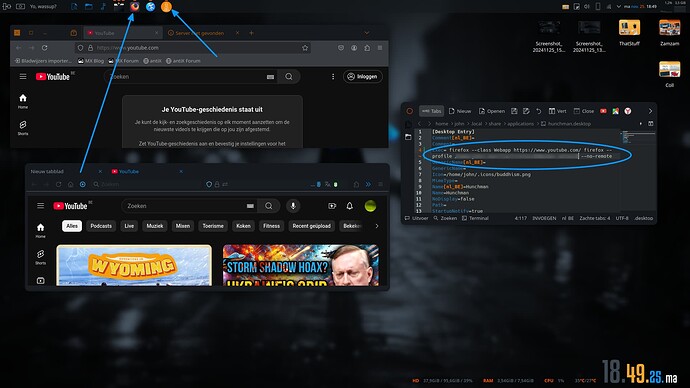Open the hamburger guide menu in upper YouTube
This screenshot has width=690, height=388.
pos(23,77)
